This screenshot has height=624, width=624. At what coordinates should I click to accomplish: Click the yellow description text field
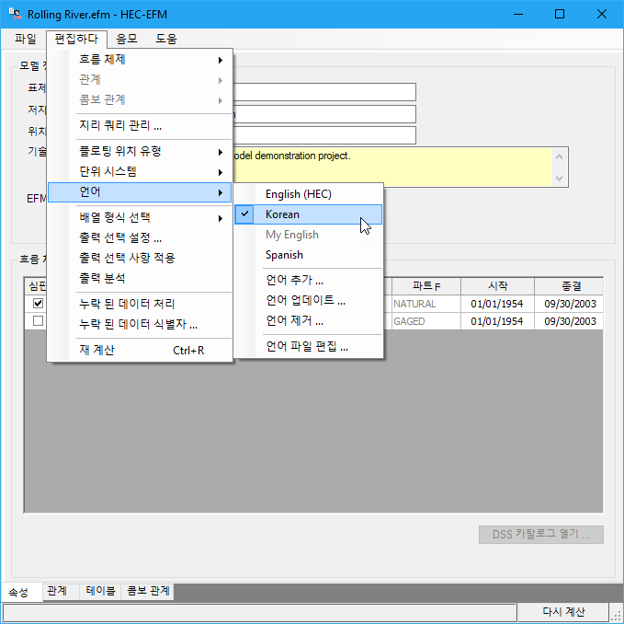click(x=390, y=166)
